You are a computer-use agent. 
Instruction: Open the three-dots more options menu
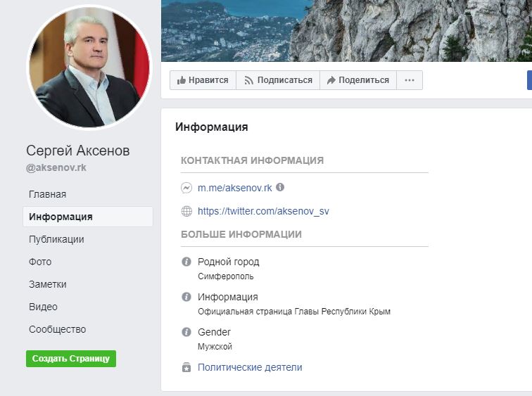tap(410, 80)
